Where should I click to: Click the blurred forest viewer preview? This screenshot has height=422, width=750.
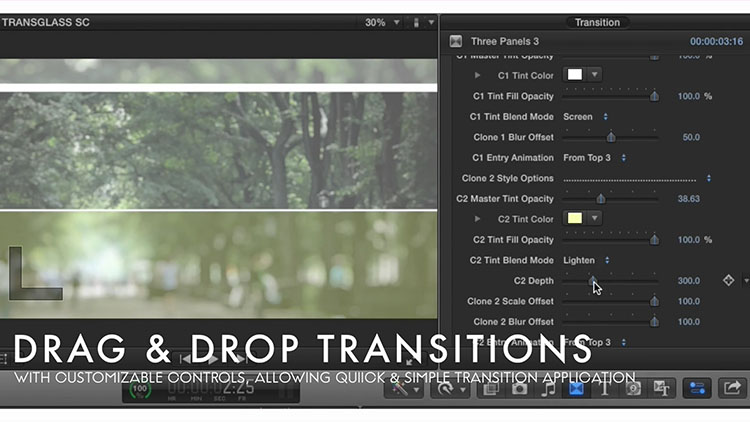click(x=218, y=189)
